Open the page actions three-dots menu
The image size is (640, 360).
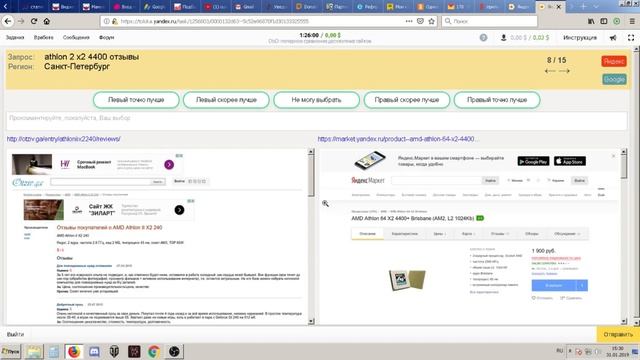coord(409,21)
